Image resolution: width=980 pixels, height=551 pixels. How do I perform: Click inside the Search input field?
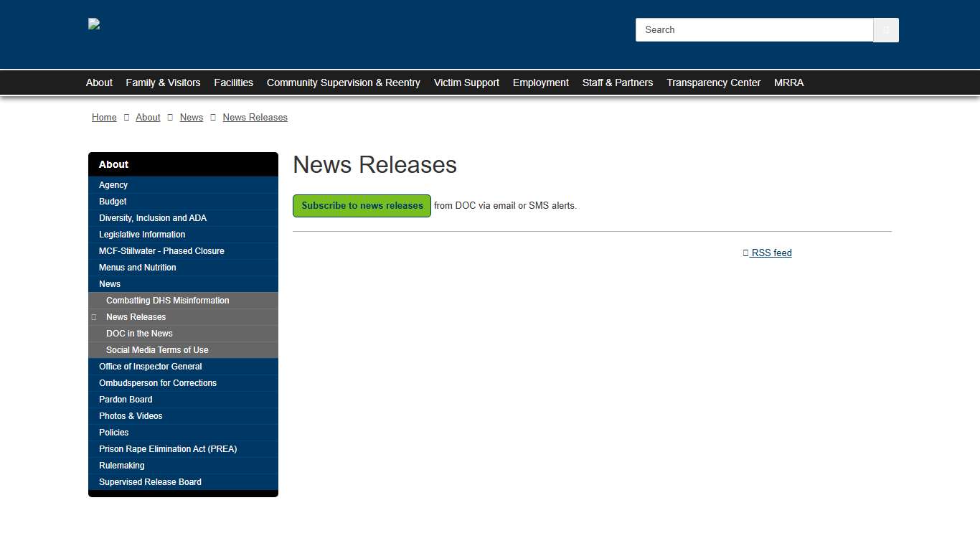[x=753, y=29]
